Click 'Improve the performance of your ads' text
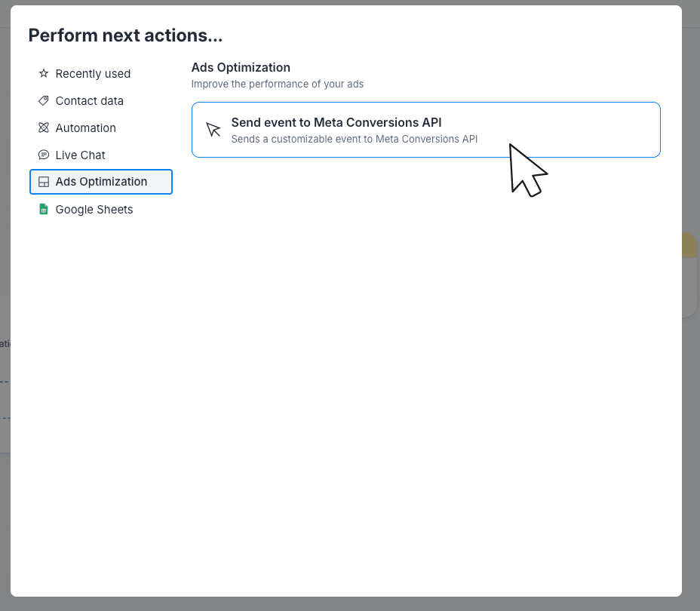700x611 pixels. (278, 84)
